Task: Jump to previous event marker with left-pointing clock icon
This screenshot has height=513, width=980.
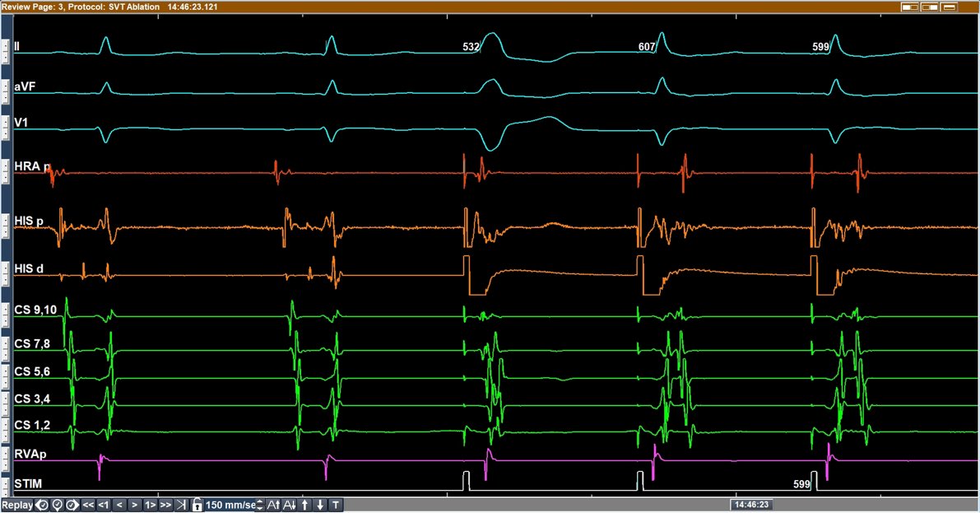Action: click(x=43, y=505)
